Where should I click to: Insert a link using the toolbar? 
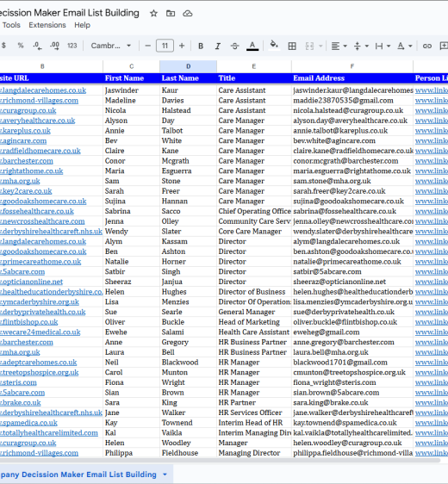click(x=427, y=46)
